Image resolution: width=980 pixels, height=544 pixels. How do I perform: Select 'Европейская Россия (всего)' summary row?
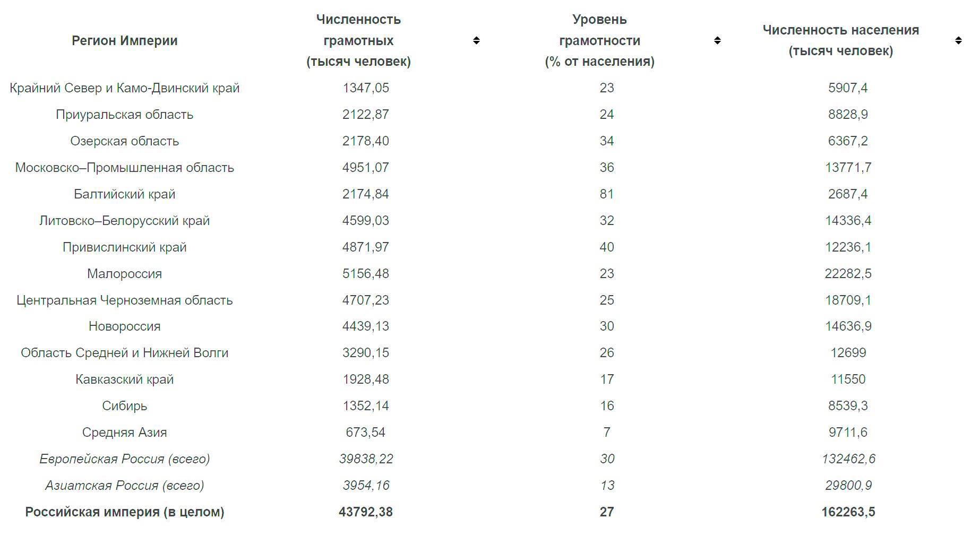pyautogui.click(x=125, y=459)
